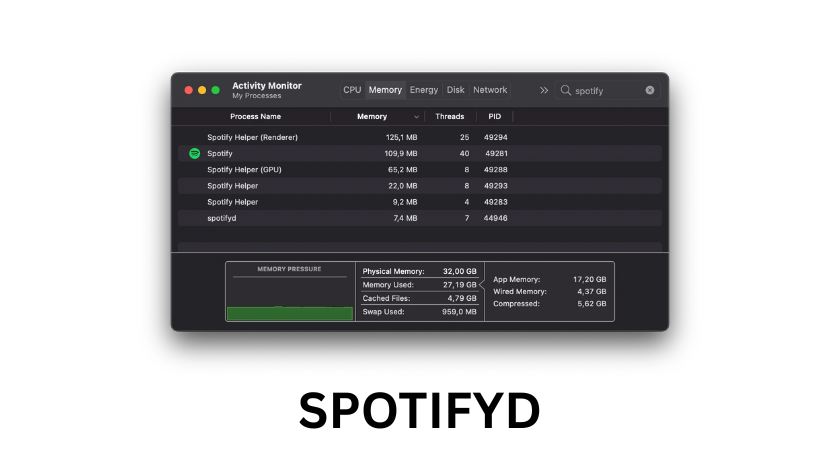Viewport: 840px width, 470px height.
Task: Select the Spotify Helper (Renderer) process
Action: point(419,137)
